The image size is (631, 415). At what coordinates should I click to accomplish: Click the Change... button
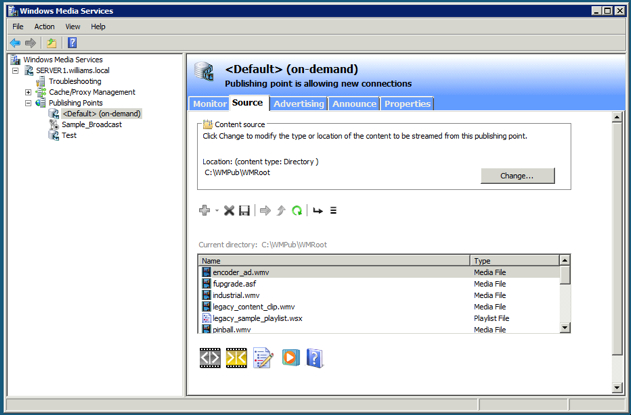point(518,176)
